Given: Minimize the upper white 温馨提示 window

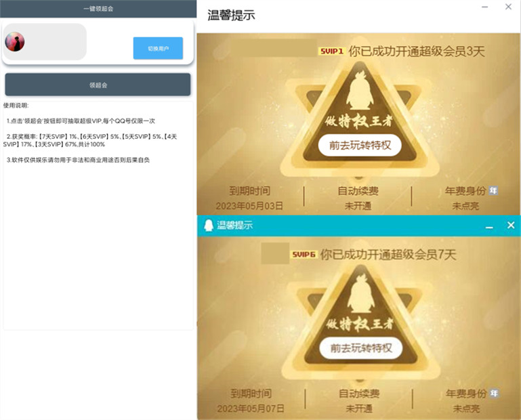Looking at the screenshot, I should coord(485,7).
